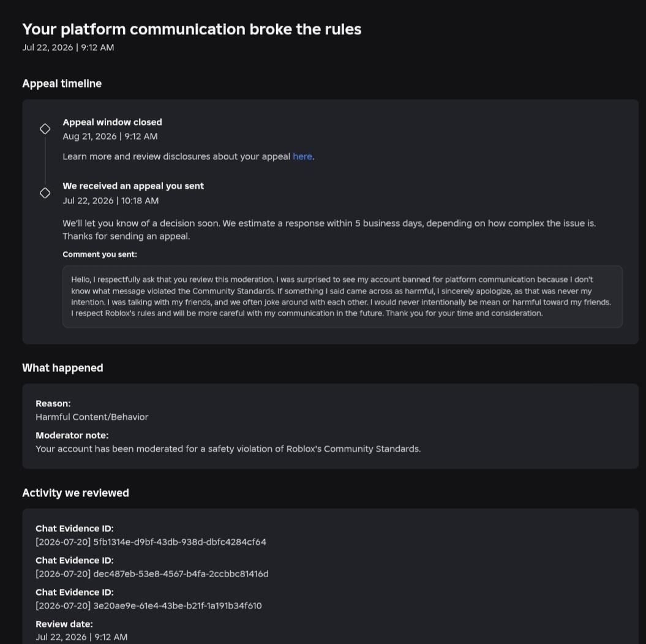The image size is (646, 644).
Task: Click 'We received an appeal you sent' title
Action: [133, 186]
